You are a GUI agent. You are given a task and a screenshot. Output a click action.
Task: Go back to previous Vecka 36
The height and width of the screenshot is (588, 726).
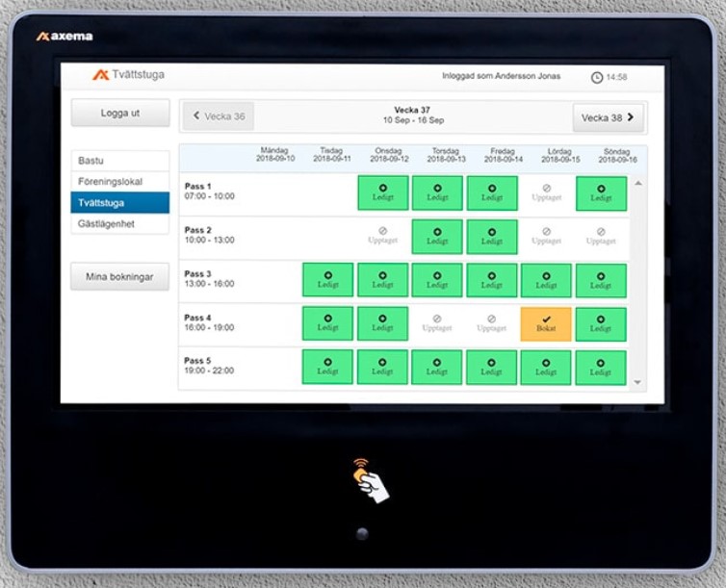click(x=219, y=116)
